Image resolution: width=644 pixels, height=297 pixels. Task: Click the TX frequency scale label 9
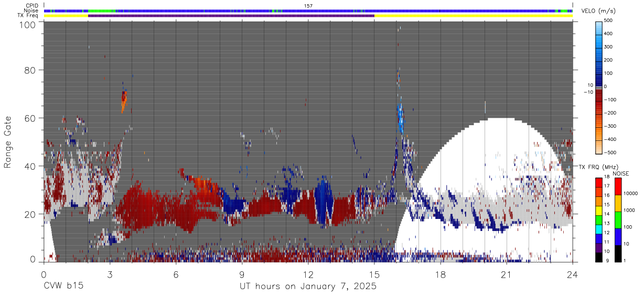[x=607, y=261]
